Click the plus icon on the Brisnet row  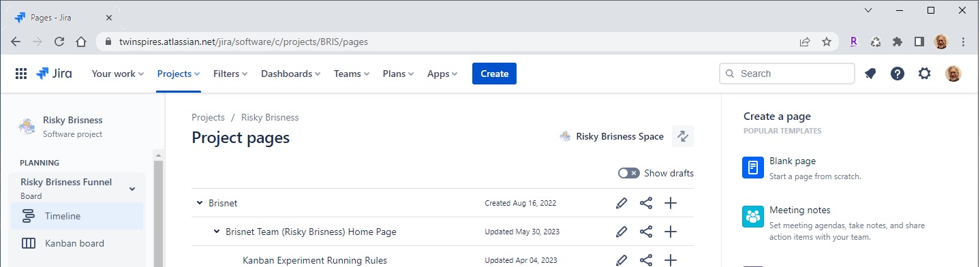(x=671, y=203)
